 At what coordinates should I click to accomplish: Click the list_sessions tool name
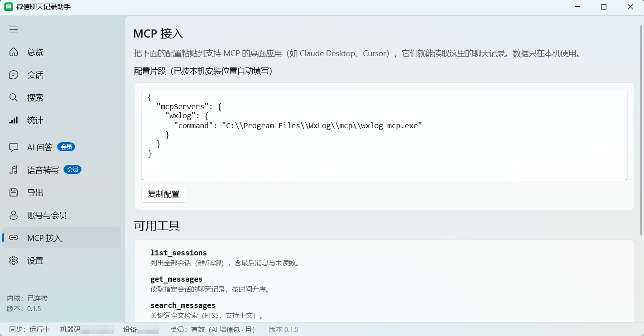coord(178,253)
